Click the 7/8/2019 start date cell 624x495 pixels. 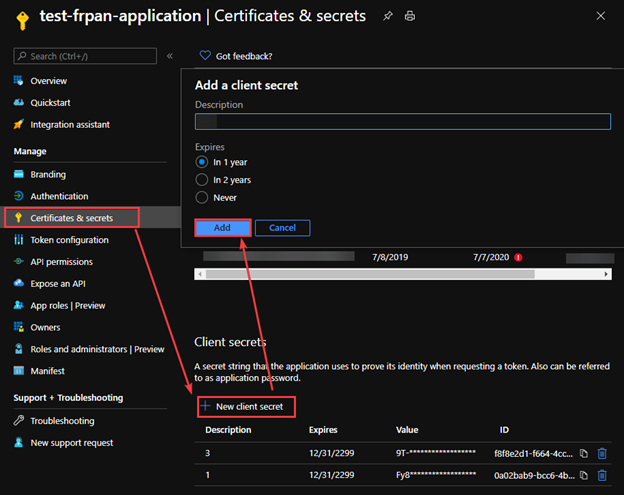point(390,257)
